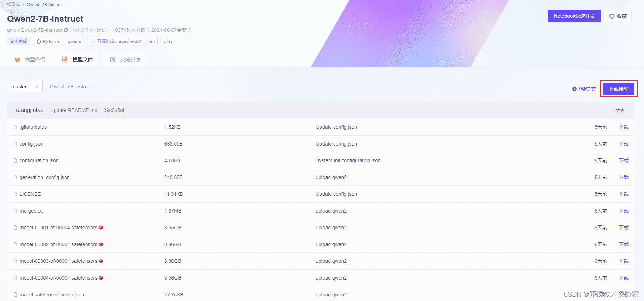Open the model-00002-of-00004.safetensors file name
Viewport: 644px width, 301px height.
point(58,244)
